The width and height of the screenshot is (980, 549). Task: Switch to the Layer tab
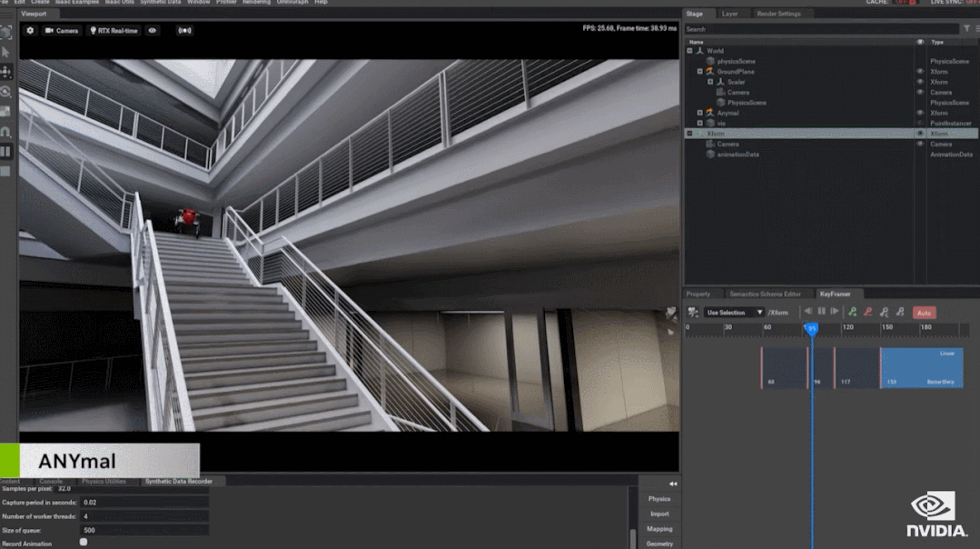point(729,14)
